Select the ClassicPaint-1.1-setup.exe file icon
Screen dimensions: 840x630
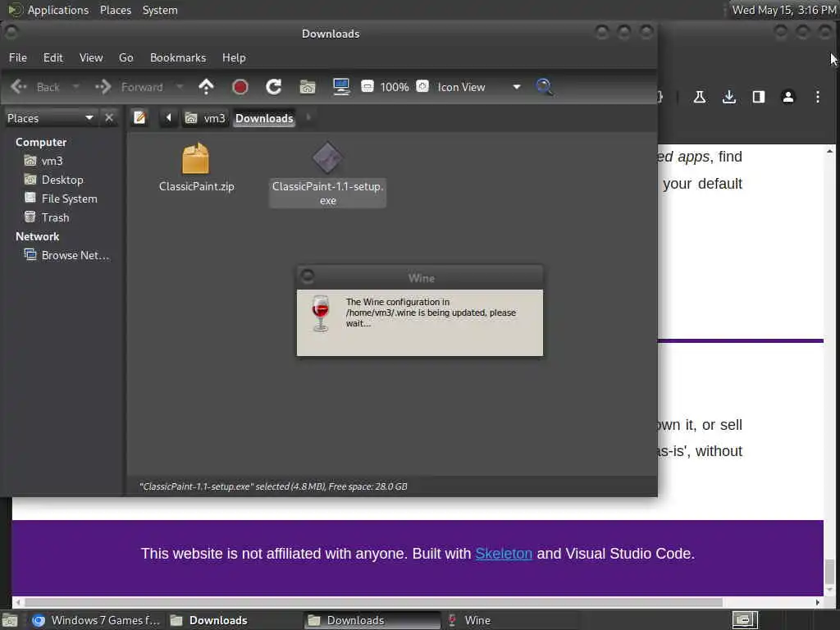(327, 158)
